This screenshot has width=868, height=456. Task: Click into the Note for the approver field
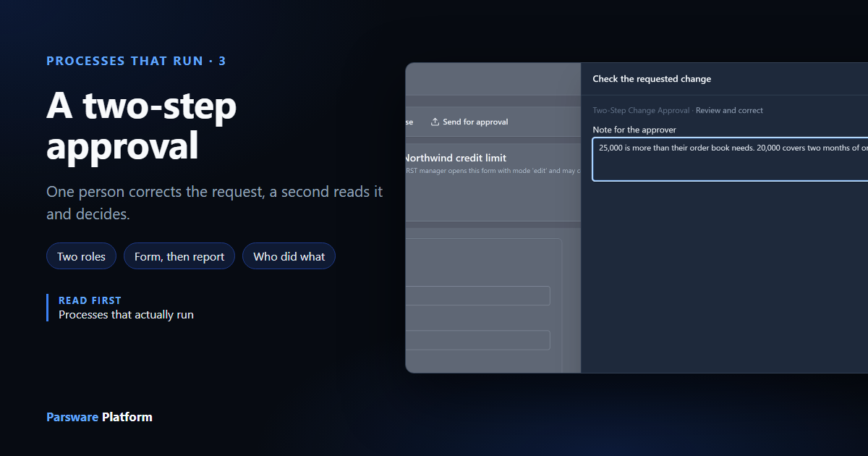pos(730,159)
